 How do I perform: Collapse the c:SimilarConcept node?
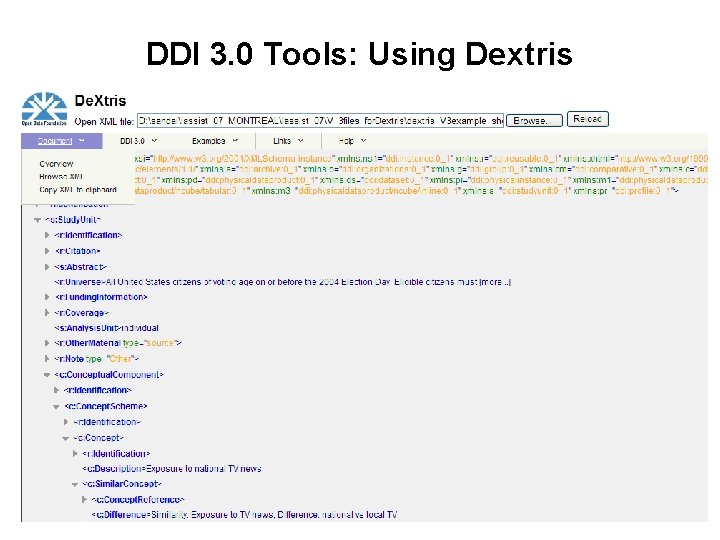tap(75, 484)
